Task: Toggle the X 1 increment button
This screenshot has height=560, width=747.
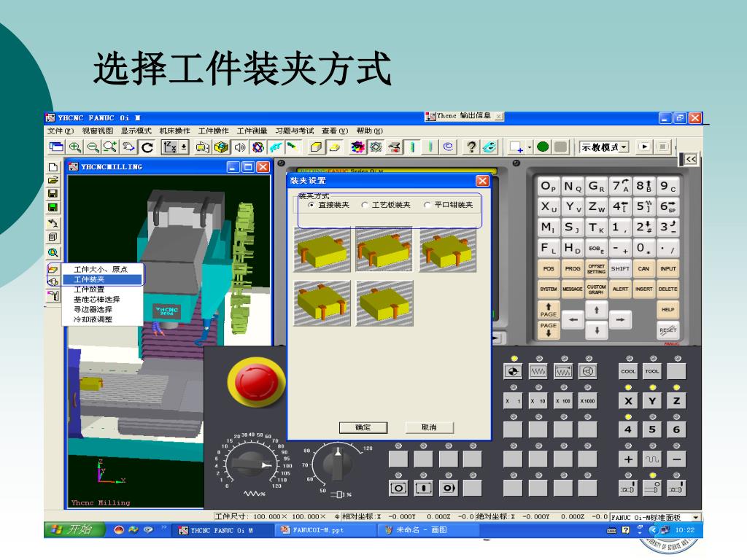Action: 513,401
